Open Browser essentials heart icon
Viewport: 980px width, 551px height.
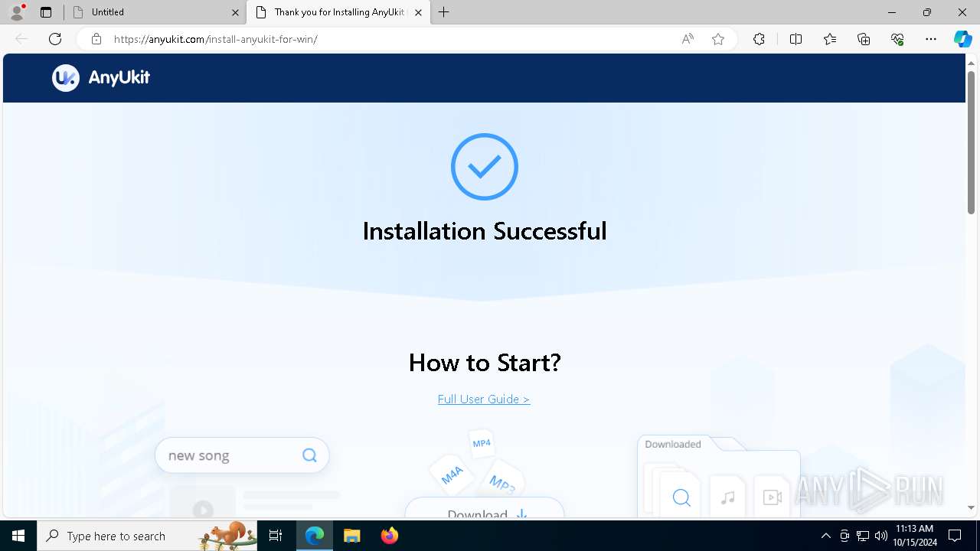pyautogui.click(x=897, y=39)
